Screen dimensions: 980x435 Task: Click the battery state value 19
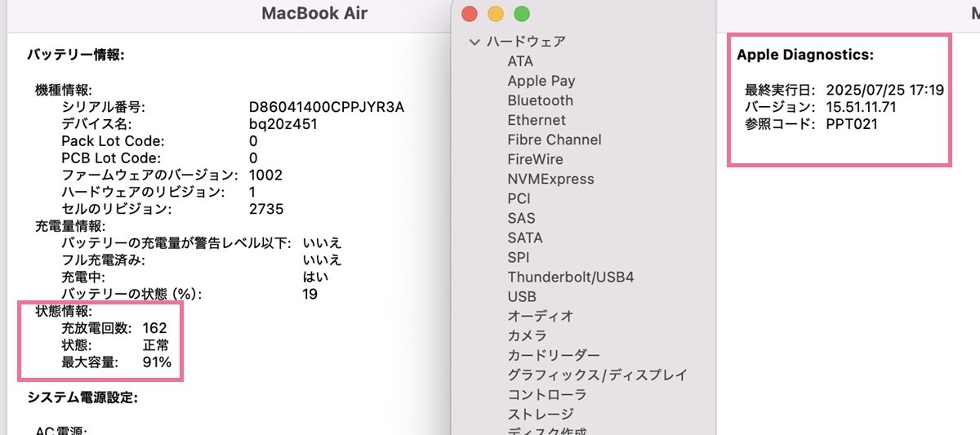310,293
